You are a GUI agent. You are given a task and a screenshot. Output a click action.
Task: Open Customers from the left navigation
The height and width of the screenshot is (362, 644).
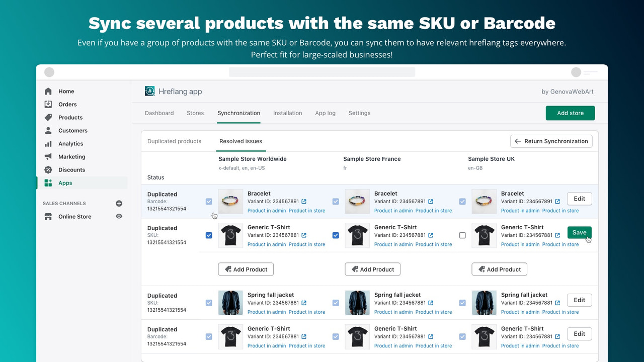(x=48, y=130)
